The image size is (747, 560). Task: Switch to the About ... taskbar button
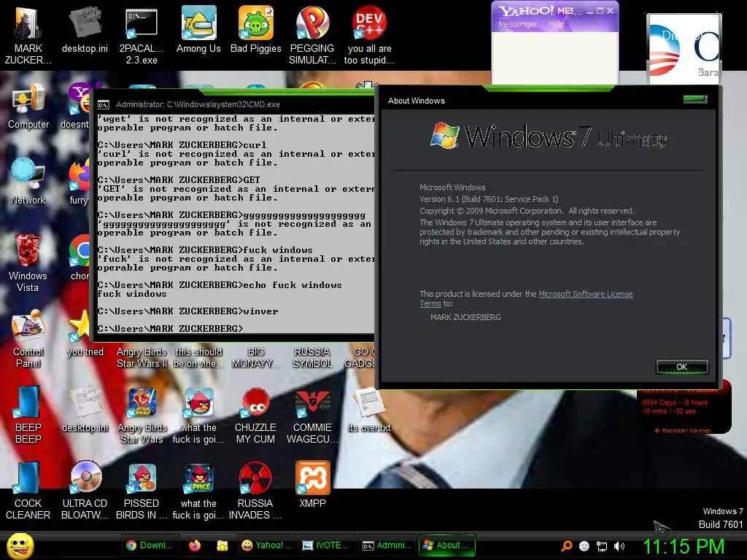[x=447, y=545]
